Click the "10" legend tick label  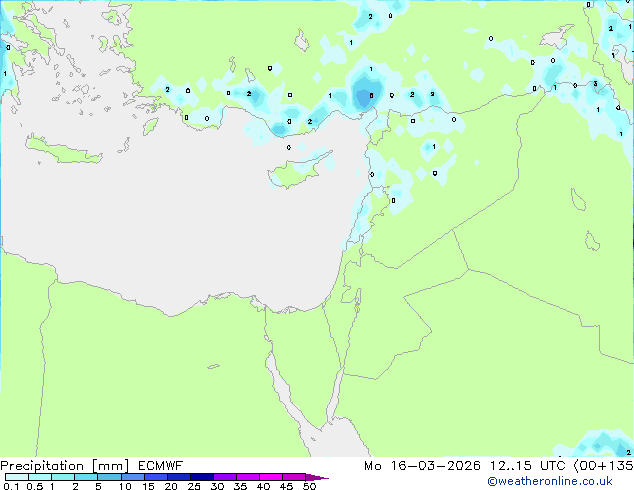coord(125,486)
